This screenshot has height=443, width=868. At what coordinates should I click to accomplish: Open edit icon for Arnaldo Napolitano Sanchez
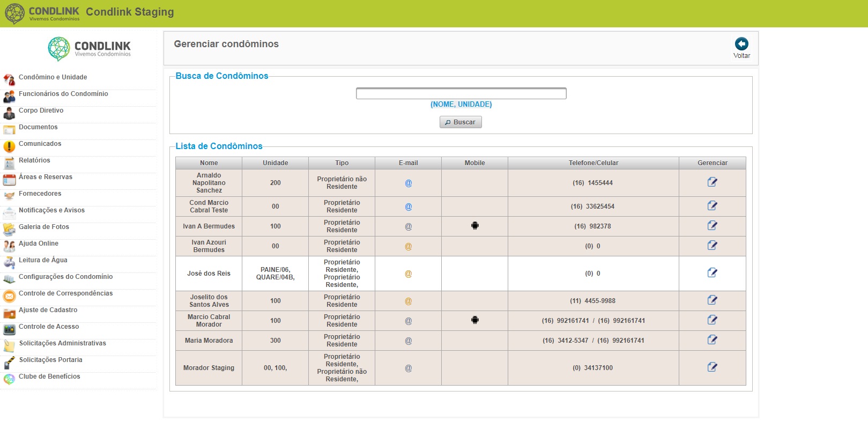(712, 182)
